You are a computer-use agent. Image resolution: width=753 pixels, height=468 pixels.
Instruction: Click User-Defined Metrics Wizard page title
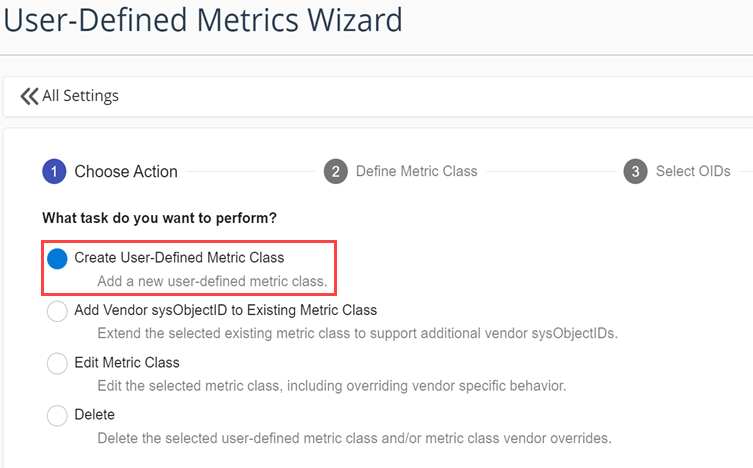tap(203, 19)
